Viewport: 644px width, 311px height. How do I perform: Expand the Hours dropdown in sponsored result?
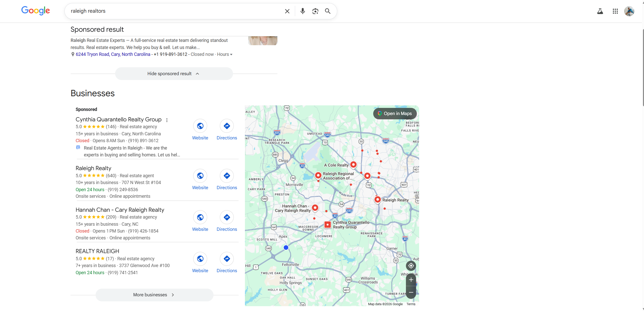click(224, 54)
